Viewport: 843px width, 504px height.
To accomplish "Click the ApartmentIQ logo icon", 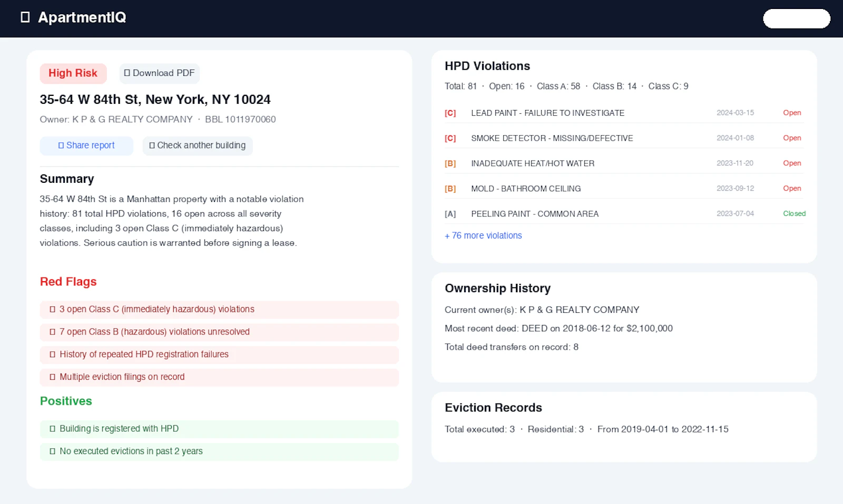I will 25,17.
